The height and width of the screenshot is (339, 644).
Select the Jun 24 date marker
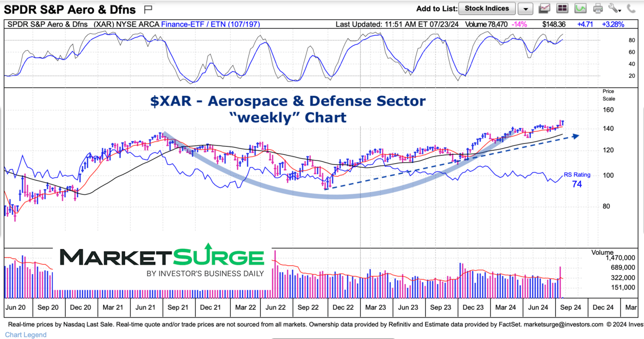(538, 307)
